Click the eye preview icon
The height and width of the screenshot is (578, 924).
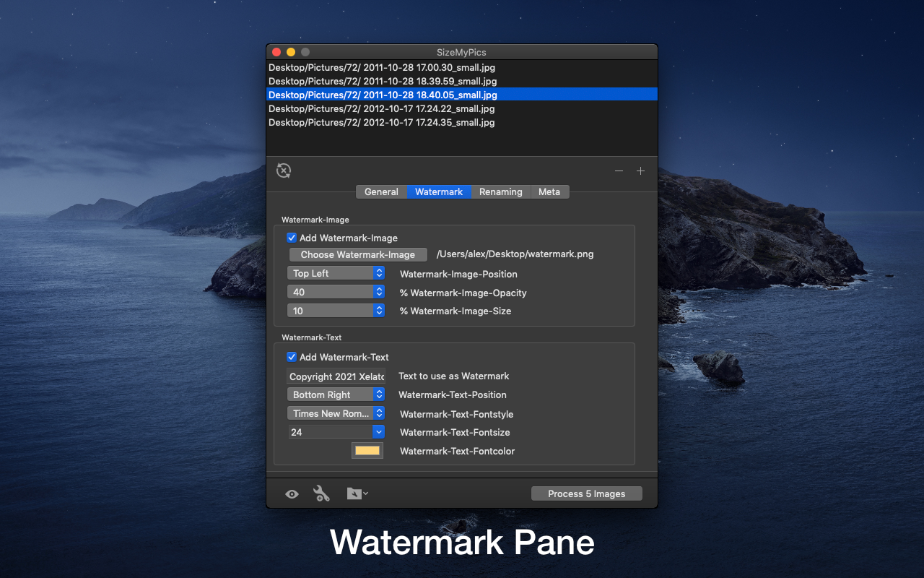[x=292, y=494]
